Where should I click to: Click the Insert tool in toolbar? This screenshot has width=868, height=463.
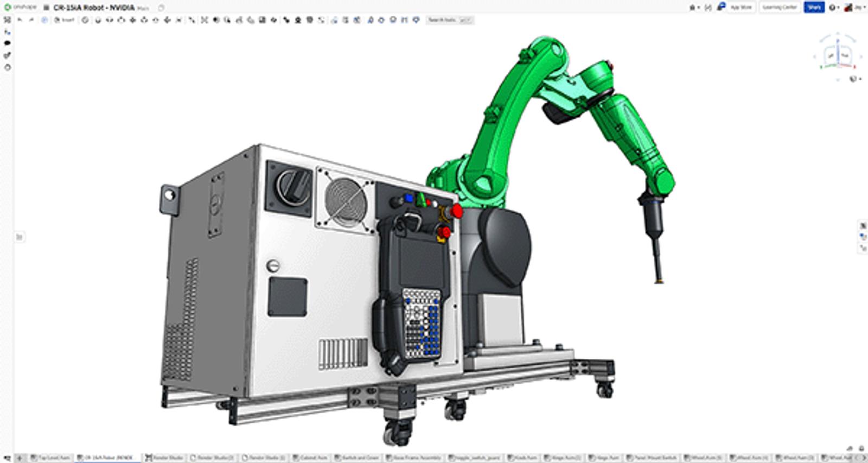[64, 20]
